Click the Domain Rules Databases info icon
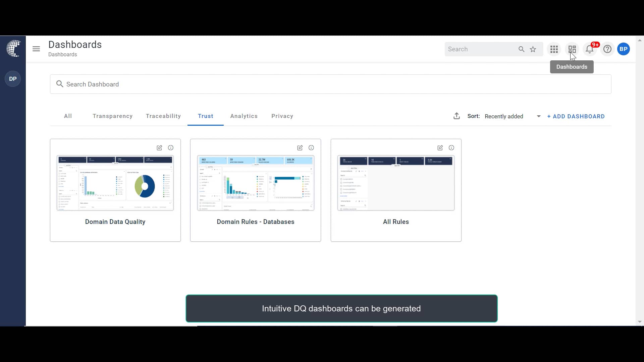644x362 pixels. pos(311,147)
